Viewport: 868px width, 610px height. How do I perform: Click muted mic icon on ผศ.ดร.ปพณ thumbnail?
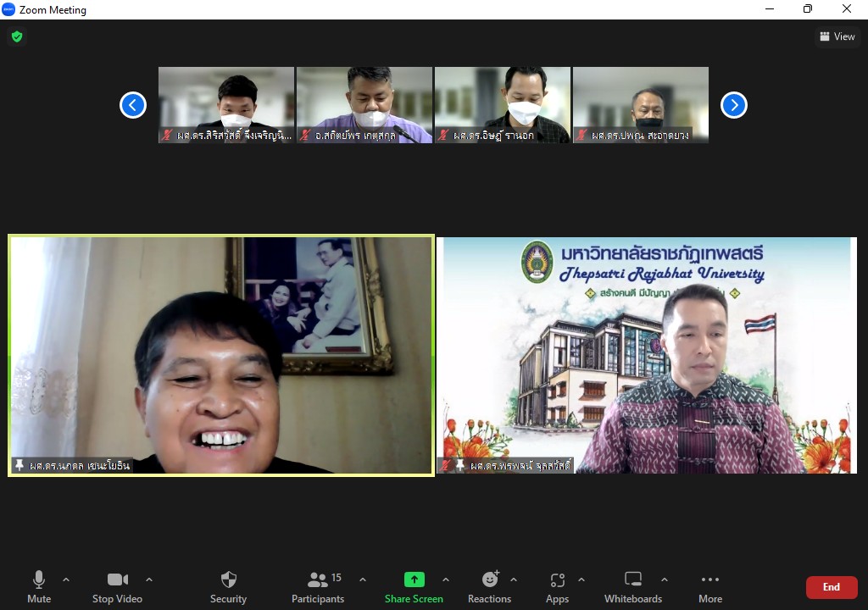(x=581, y=135)
